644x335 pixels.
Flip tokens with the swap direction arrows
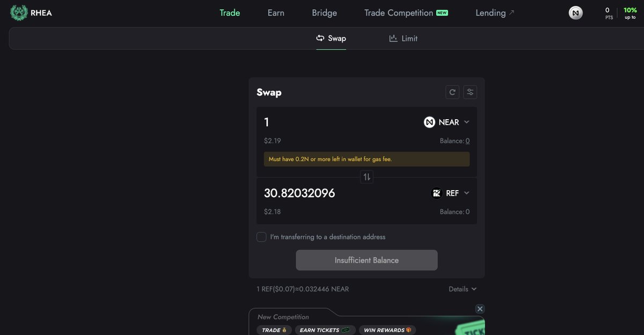(367, 177)
